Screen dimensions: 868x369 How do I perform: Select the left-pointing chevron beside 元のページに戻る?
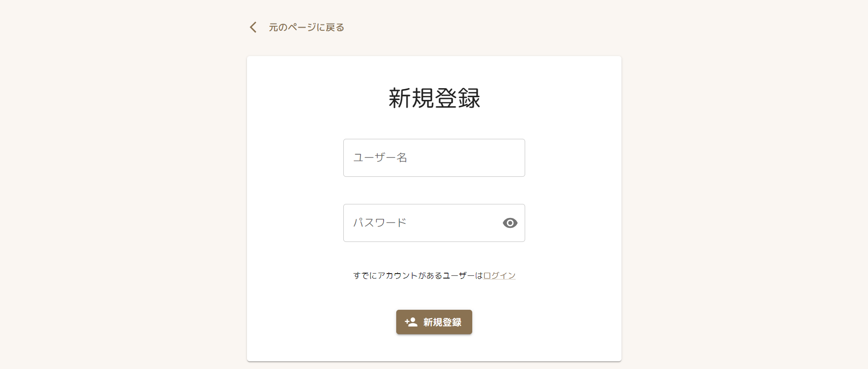coord(253,27)
